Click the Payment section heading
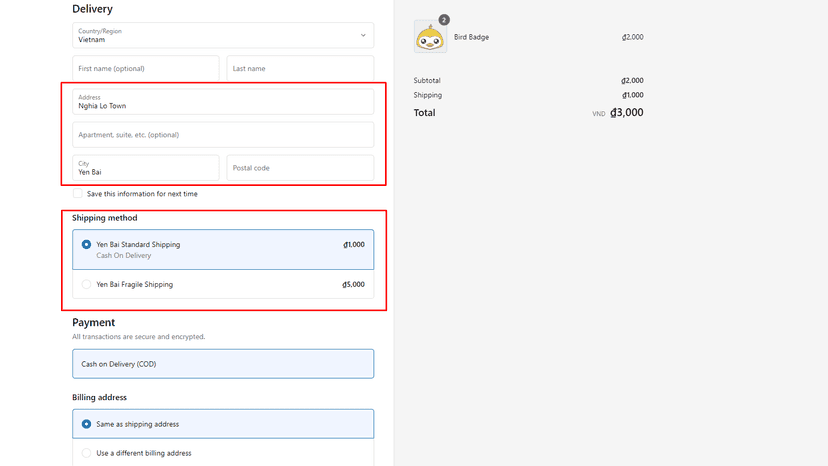Image resolution: width=828 pixels, height=466 pixels. (x=93, y=322)
